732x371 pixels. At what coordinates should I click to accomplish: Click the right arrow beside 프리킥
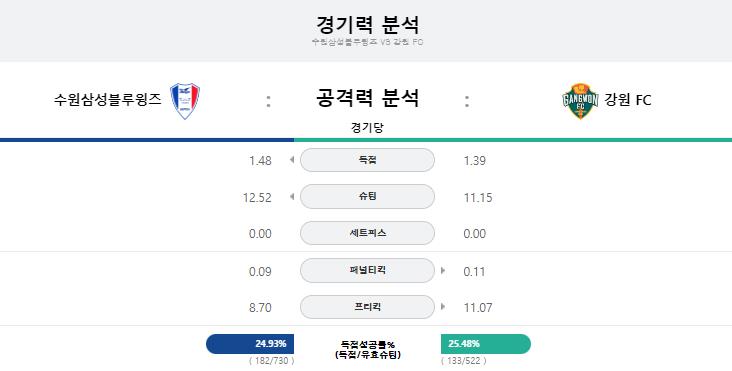click(x=443, y=307)
